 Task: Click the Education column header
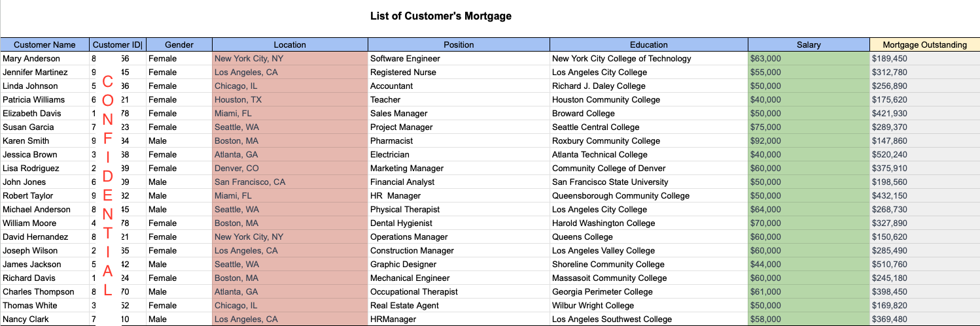[648, 45]
